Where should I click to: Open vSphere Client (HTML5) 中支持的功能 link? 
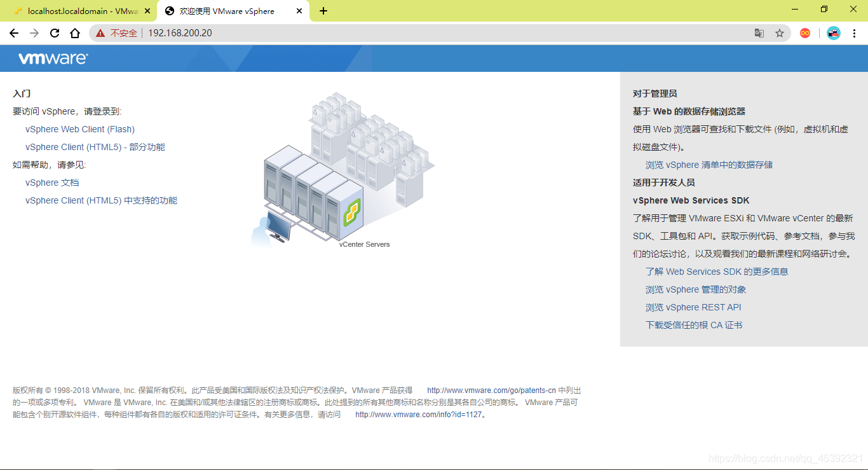pyautogui.click(x=101, y=200)
